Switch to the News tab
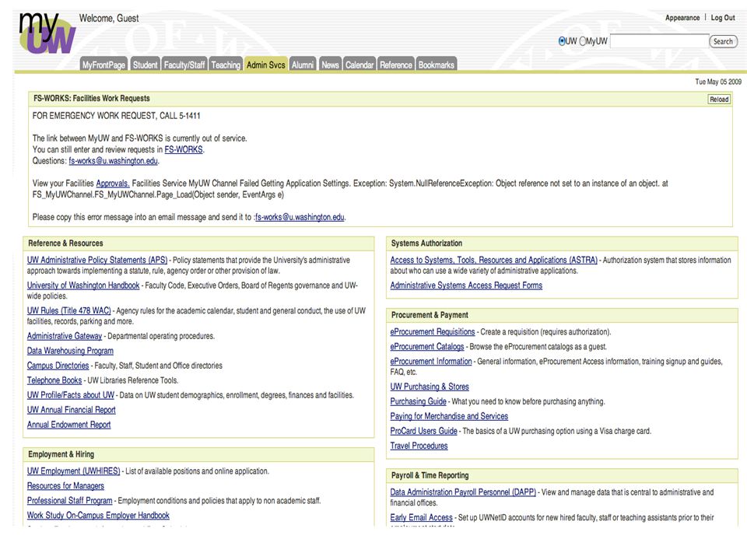This screenshot has height=560, width=747. 330,65
